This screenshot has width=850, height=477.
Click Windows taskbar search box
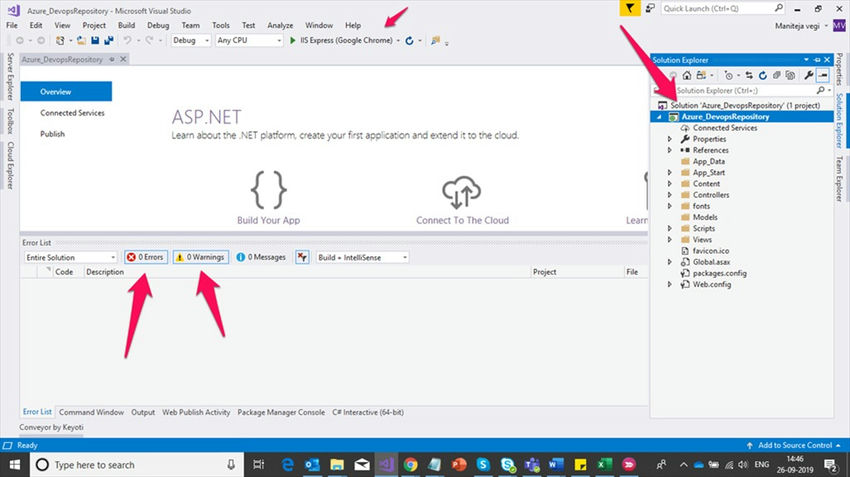[137, 465]
